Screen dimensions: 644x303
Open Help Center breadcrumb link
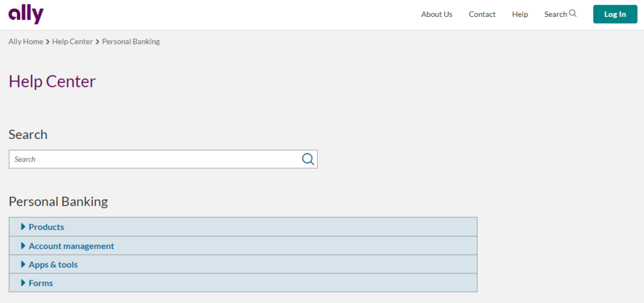click(72, 41)
